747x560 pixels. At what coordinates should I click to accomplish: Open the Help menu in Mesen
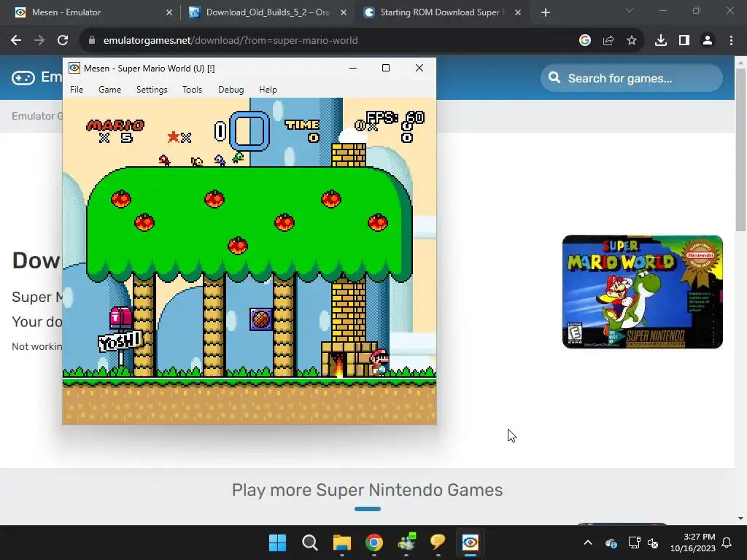pos(268,90)
